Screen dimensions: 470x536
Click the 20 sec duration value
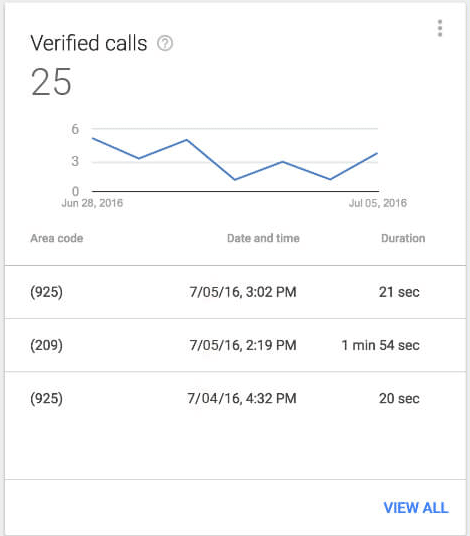399,398
